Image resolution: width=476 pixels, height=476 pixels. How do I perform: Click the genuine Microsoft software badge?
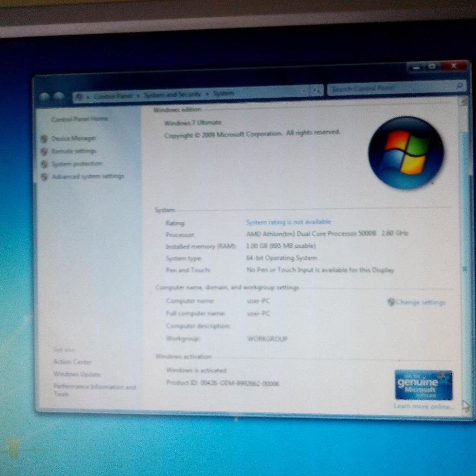point(423,385)
